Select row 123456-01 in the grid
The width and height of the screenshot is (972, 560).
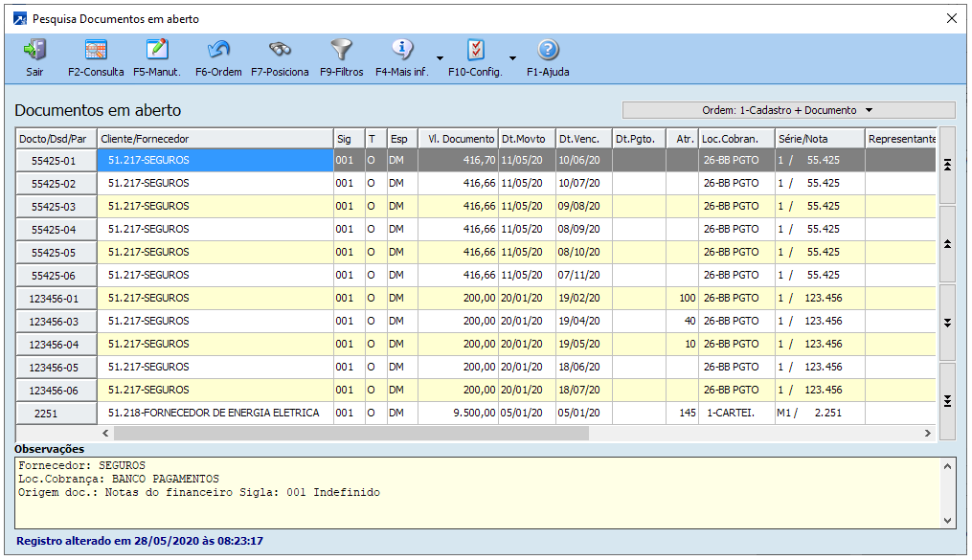57,299
